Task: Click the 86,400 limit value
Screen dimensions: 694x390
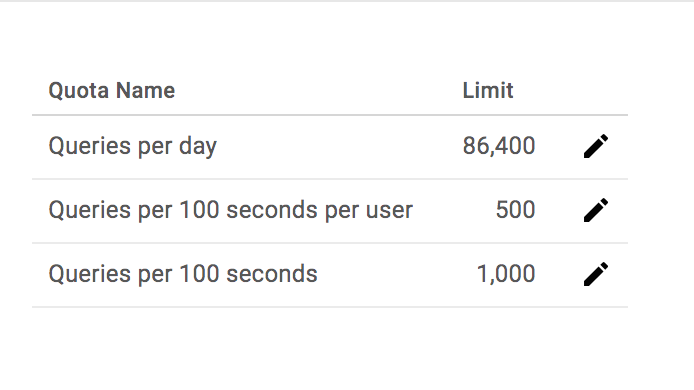Action: click(x=499, y=146)
